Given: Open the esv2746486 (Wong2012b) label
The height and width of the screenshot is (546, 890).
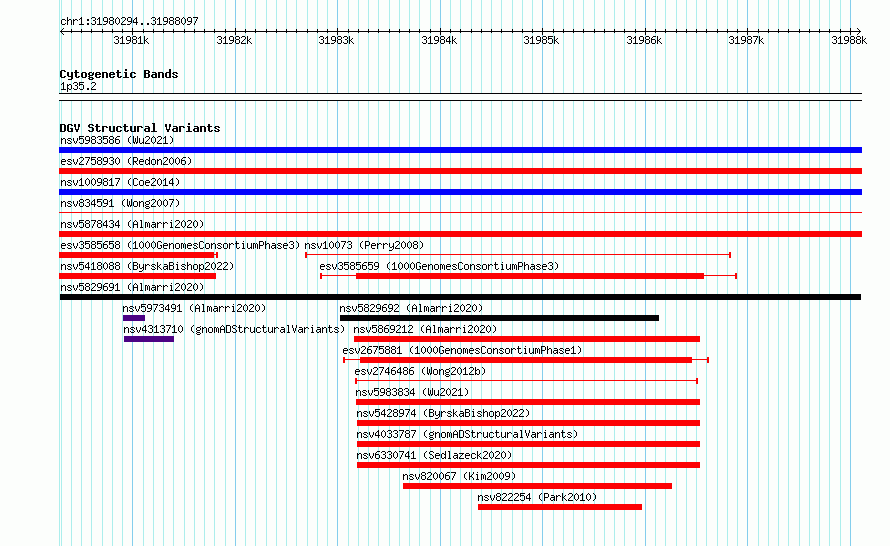Looking at the screenshot, I should click(x=420, y=371).
